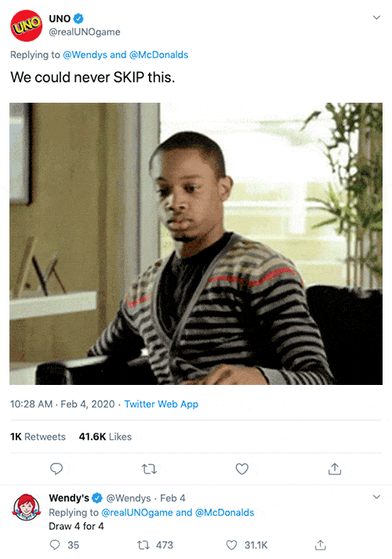View the 1K Retweets list
This screenshot has height=559, width=392.
click(38, 437)
